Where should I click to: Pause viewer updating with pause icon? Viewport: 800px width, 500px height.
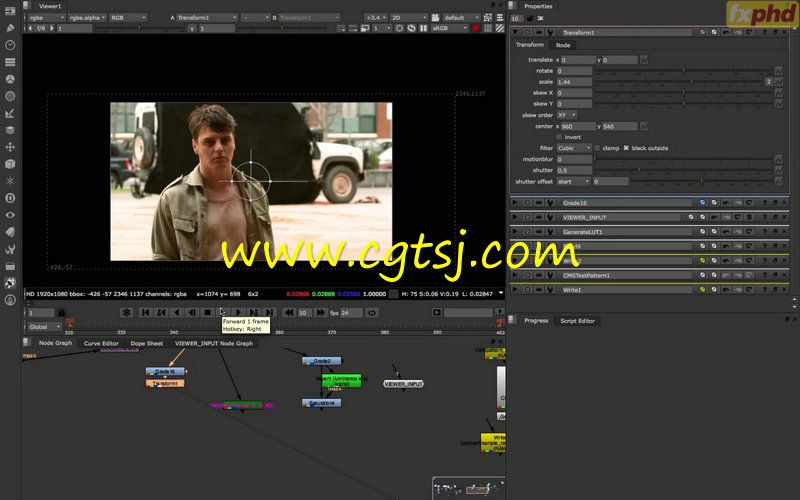423,28
